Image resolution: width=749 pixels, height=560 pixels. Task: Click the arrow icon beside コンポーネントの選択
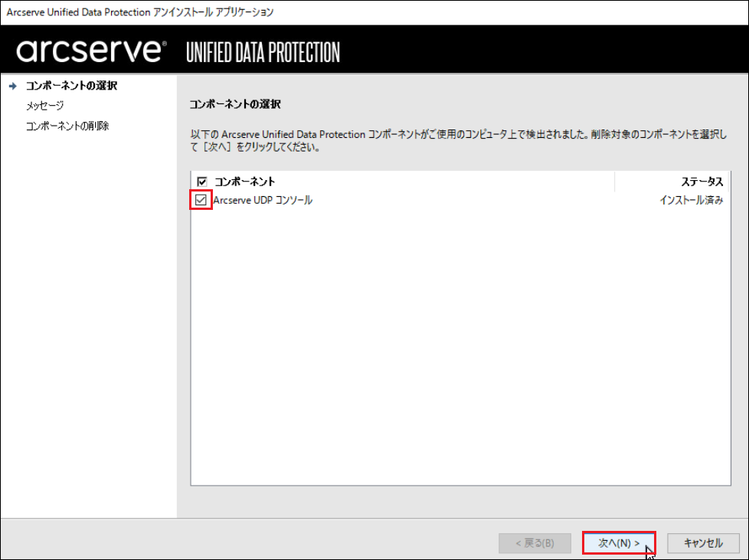pos(13,86)
